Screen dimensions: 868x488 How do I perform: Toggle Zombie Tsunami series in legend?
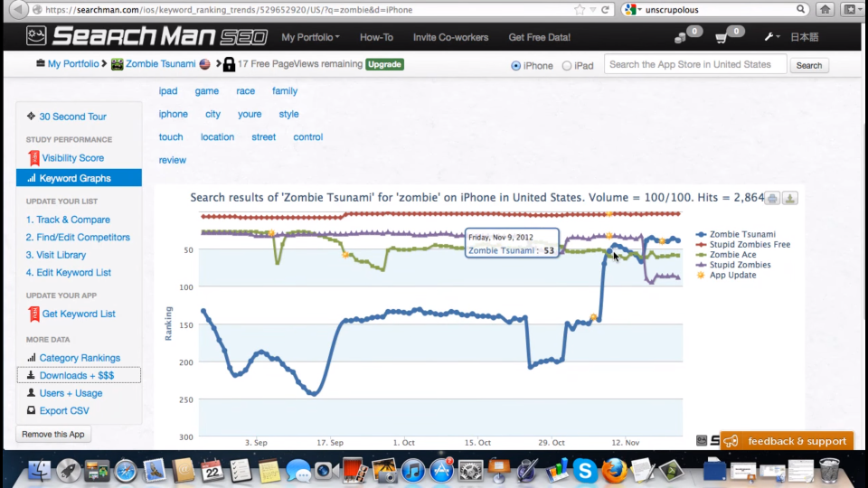tap(741, 235)
